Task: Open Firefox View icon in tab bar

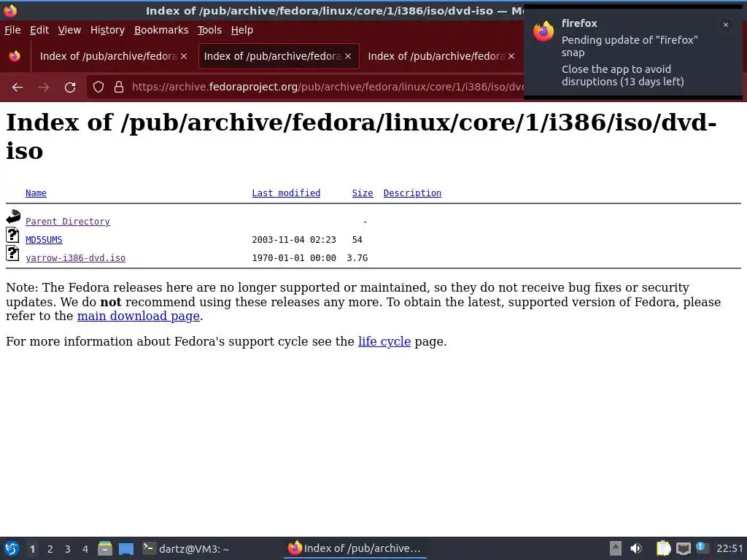Action: [x=15, y=56]
